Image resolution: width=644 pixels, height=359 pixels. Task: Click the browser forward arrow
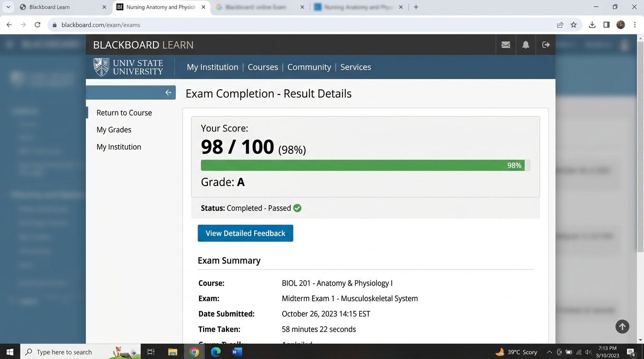[23, 25]
